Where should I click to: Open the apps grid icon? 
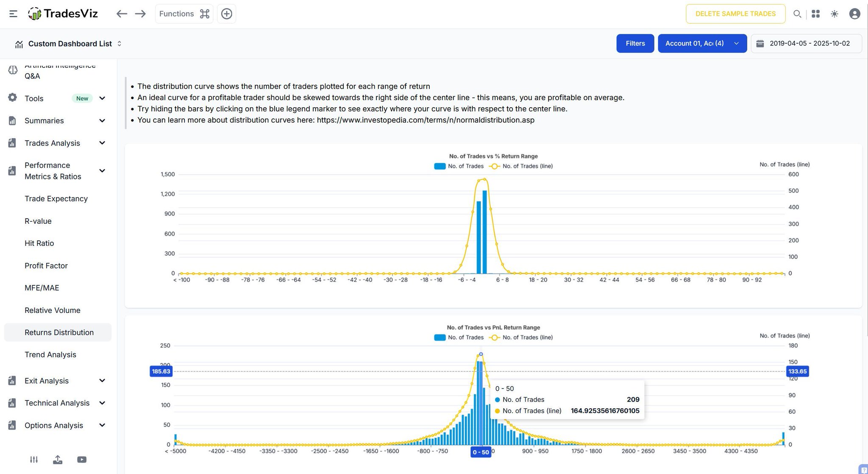click(x=815, y=14)
